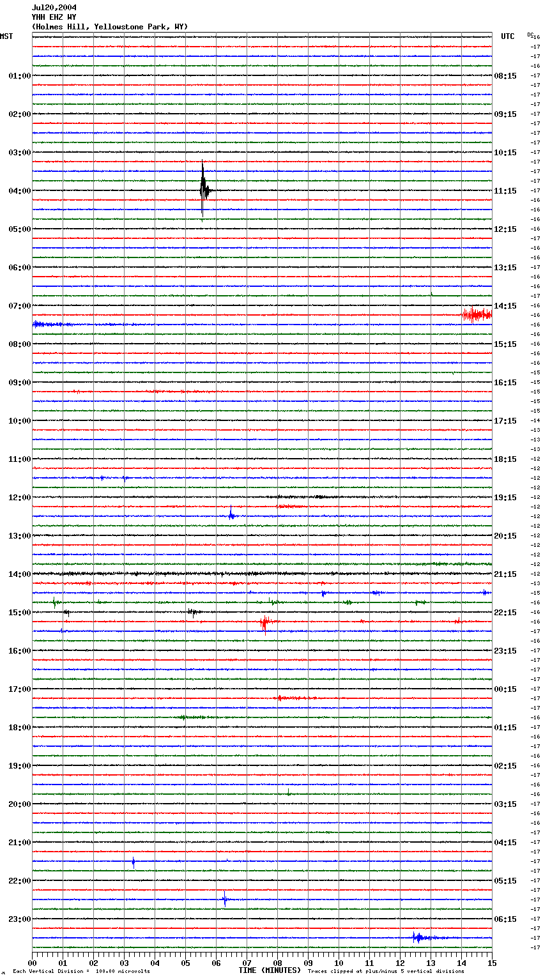Screen dimensions: 543x980
Task: Select the 23:00 MST hour label
Action: pos(20,919)
